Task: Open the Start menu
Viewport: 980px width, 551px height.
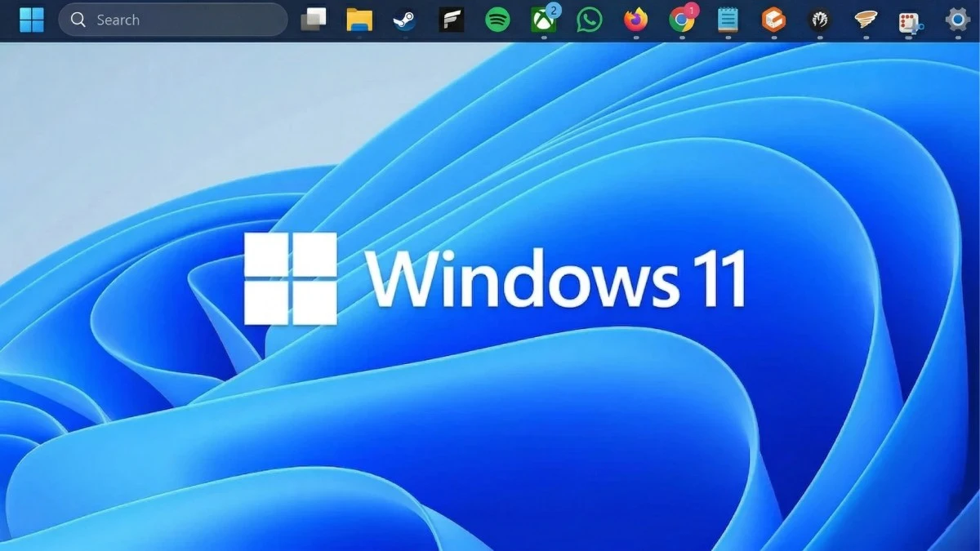Action: point(30,19)
